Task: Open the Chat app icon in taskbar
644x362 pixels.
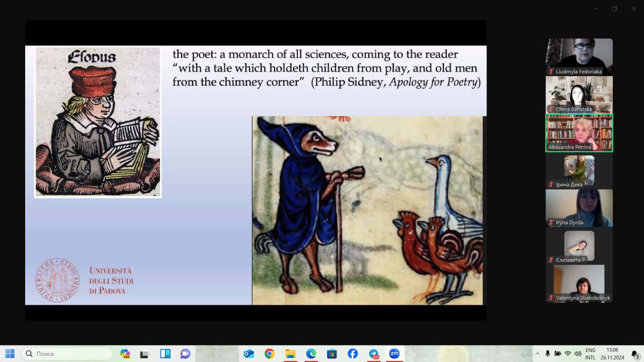Action: pyautogui.click(x=185, y=354)
